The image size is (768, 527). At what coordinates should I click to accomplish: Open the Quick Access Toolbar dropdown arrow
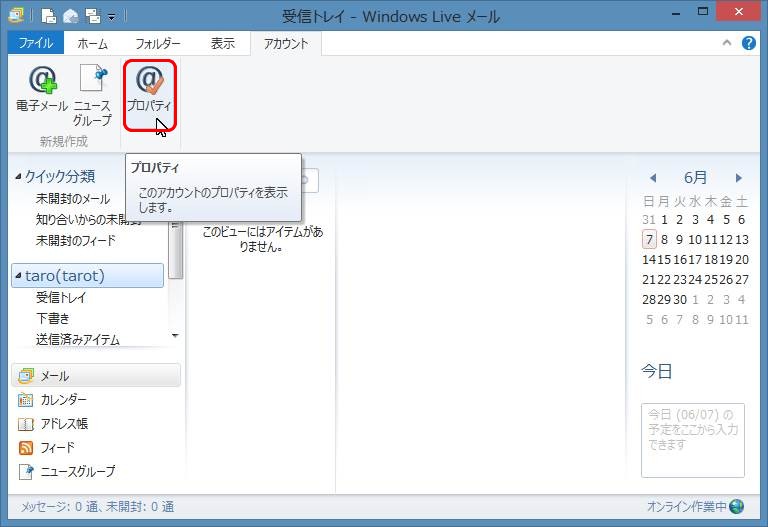111,17
